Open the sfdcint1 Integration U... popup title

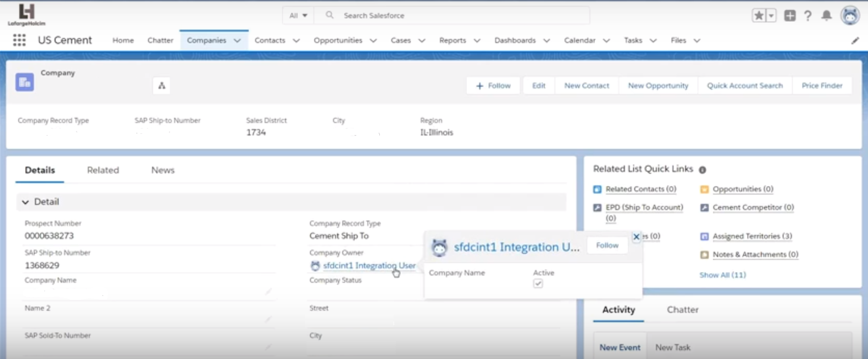click(x=516, y=247)
